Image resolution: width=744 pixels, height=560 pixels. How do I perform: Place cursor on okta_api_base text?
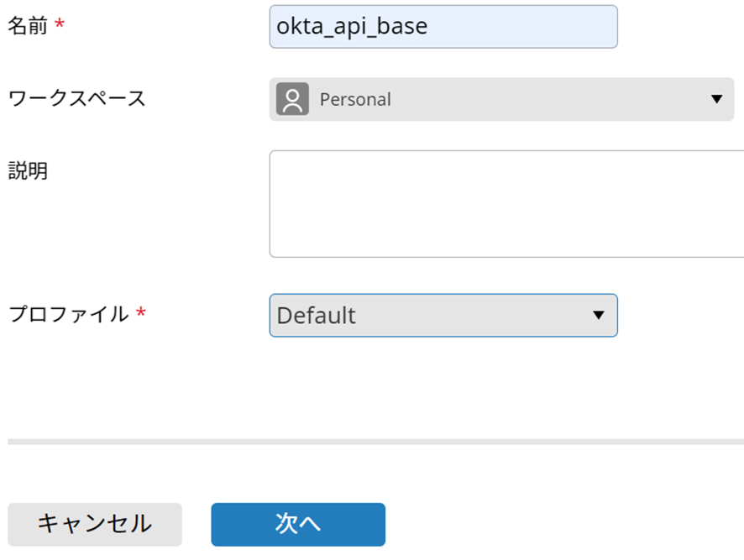point(352,27)
